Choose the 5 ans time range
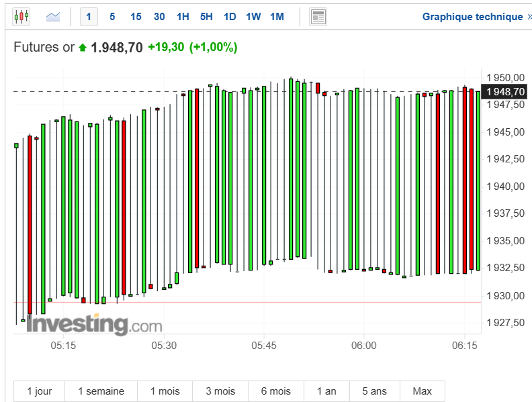This screenshot has height=402, width=532. coord(374,391)
